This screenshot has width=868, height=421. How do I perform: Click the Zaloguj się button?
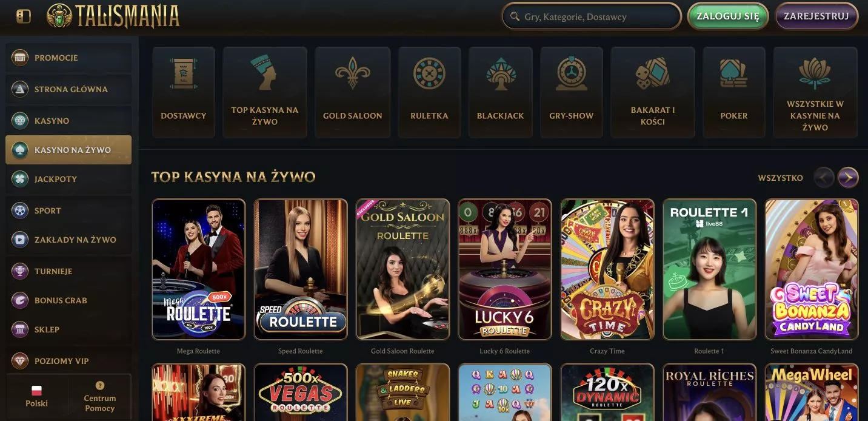728,16
